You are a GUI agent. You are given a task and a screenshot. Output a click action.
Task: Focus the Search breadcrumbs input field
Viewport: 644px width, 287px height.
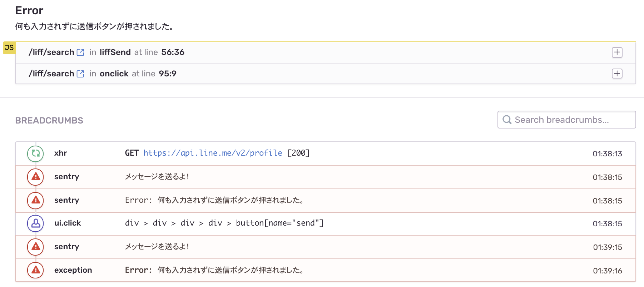(x=566, y=120)
